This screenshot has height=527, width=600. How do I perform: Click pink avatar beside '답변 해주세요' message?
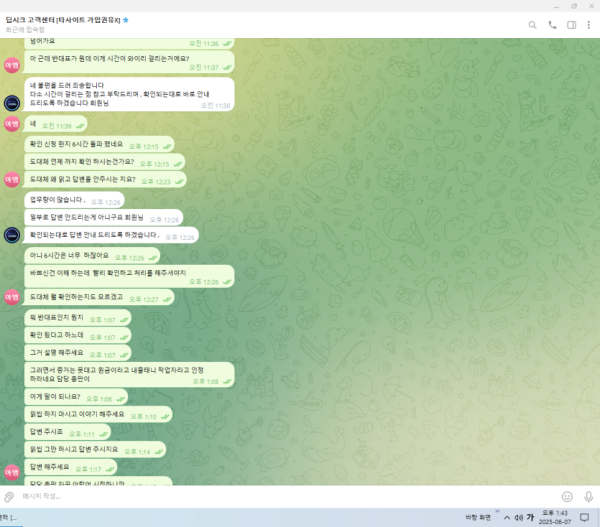[x=12, y=472]
